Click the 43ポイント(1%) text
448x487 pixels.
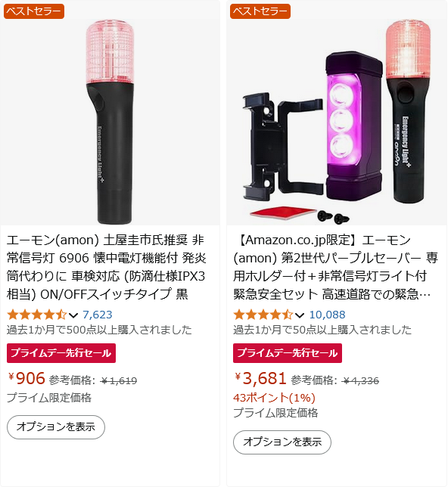(x=274, y=398)
